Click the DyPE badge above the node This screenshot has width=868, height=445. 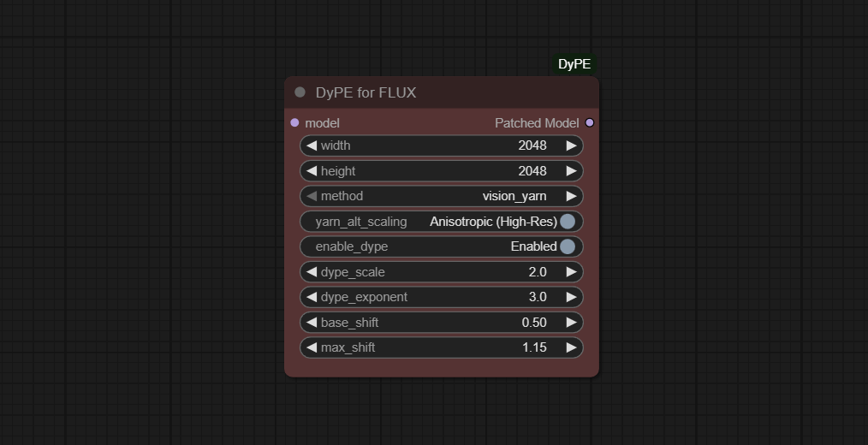[x=574, y=64]
